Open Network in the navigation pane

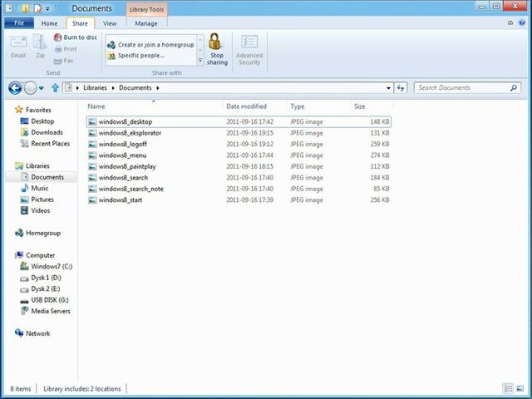click(32, 333)
